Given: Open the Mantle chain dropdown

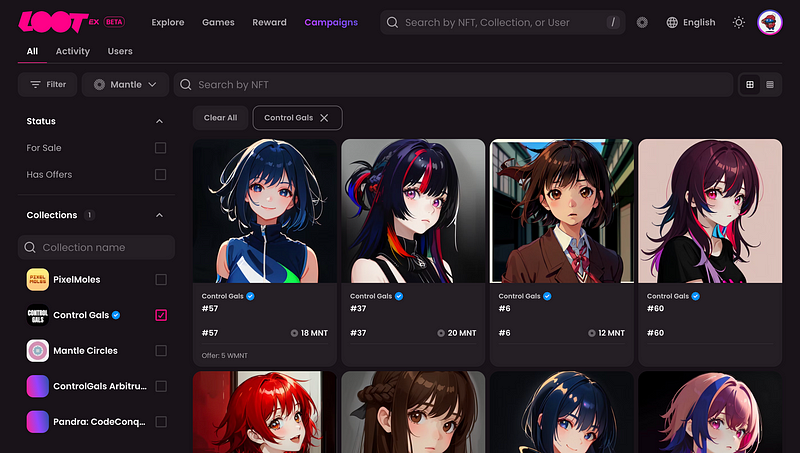Looking at the screenshot, I should click(x=125, y=85).
